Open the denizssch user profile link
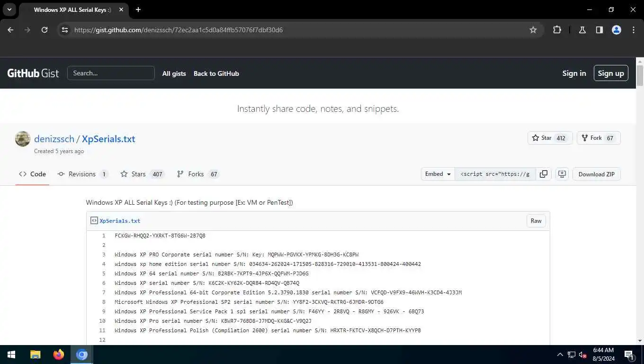 click(54, 139)
